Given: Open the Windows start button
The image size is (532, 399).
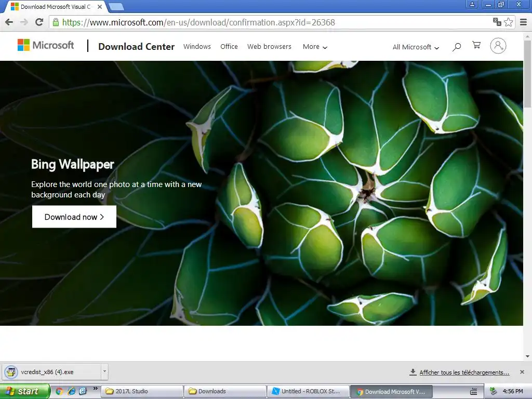Looking at the screenshot, I should click(x=25, y=391).
